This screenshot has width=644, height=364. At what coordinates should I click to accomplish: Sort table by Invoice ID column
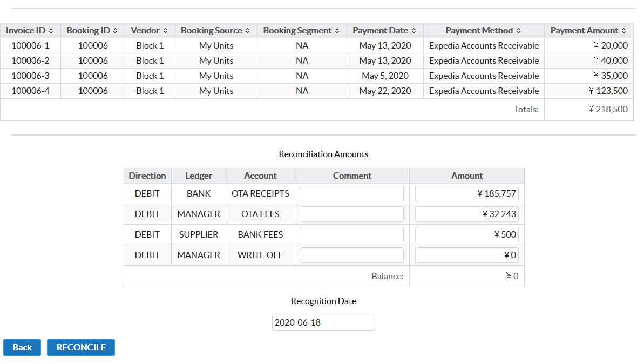(30, 31)
